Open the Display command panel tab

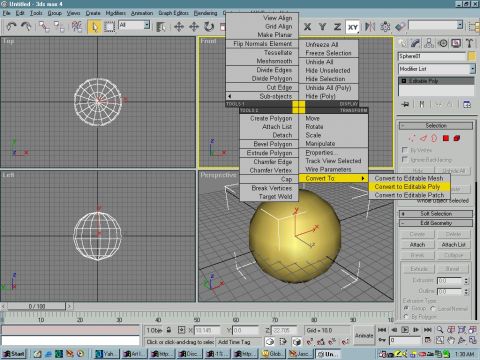pos(456,43)
